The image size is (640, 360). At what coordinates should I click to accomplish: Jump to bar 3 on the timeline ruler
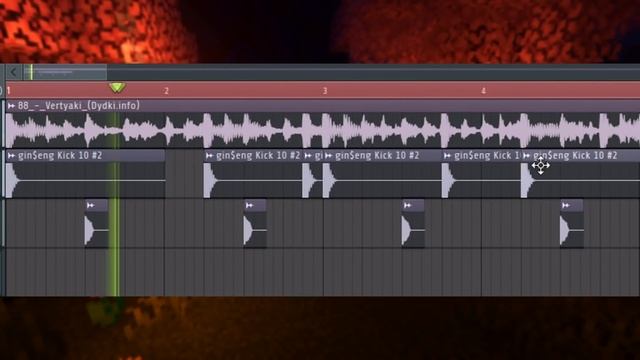coord(325,91)
